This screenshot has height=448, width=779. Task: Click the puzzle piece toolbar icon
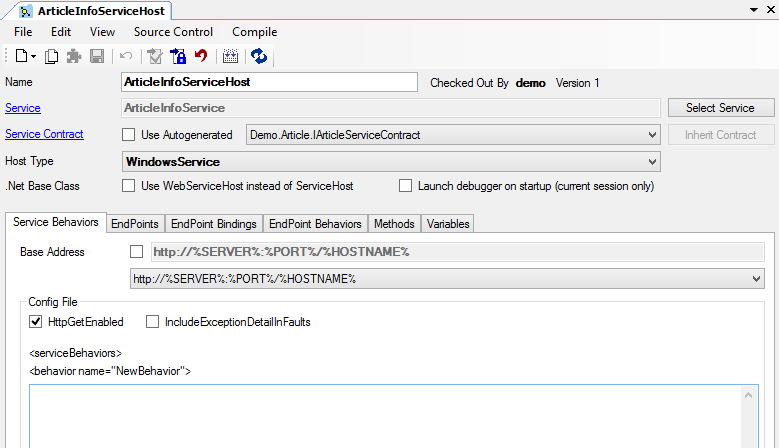[x=74, y=57]
